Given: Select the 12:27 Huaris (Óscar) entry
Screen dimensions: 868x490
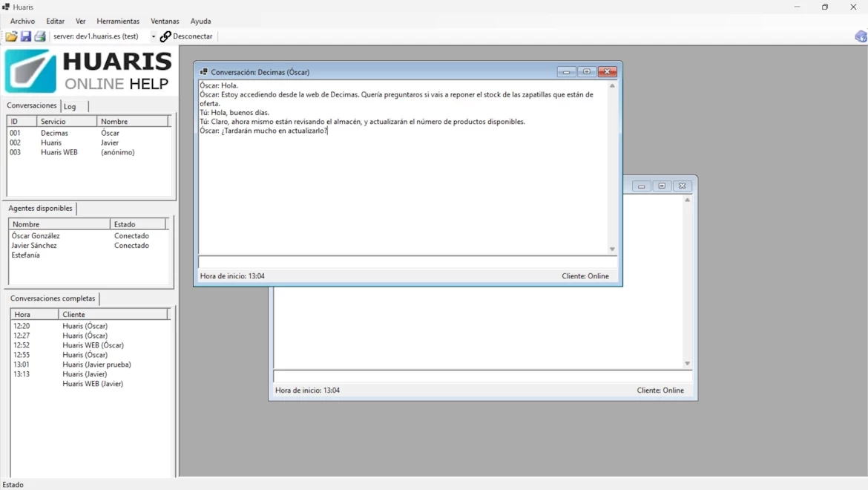Looking at the screenshot, I should coord(90,336).
